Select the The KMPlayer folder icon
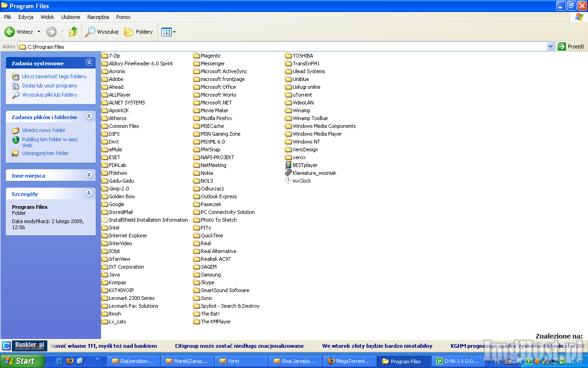Screen dimensions: 588x368 (197, 322)
